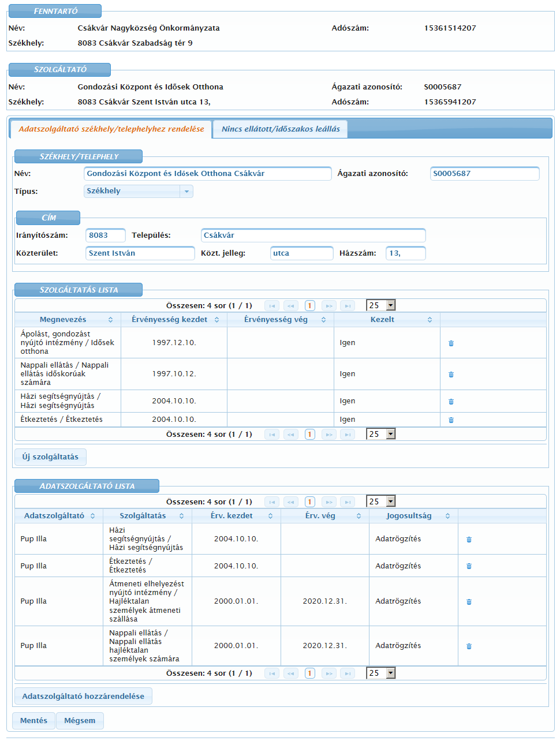Focus the Irányítószám field

pyautogui.click(x=106, y=235)
